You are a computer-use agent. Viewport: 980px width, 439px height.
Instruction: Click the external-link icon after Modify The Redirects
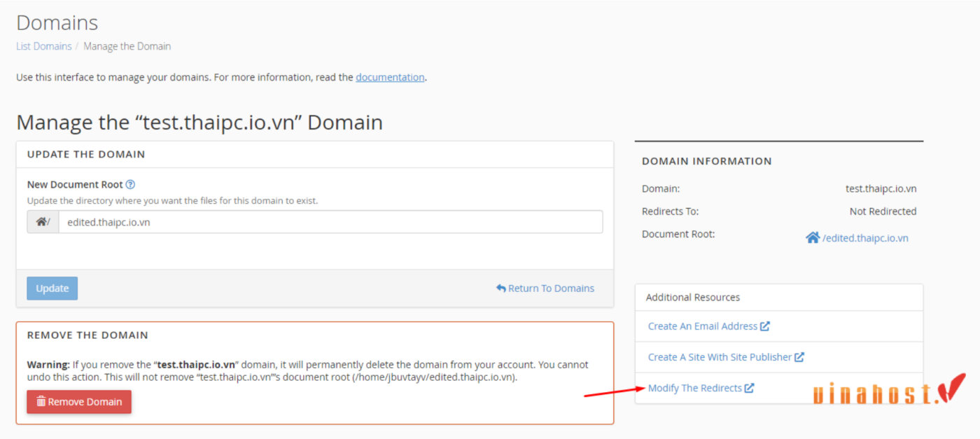750,387
